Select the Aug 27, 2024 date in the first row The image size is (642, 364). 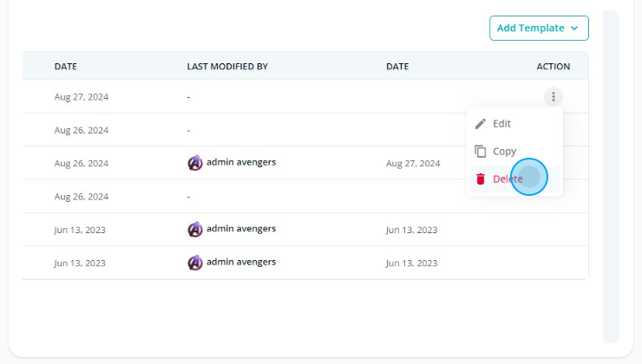(x=82, y=97)
